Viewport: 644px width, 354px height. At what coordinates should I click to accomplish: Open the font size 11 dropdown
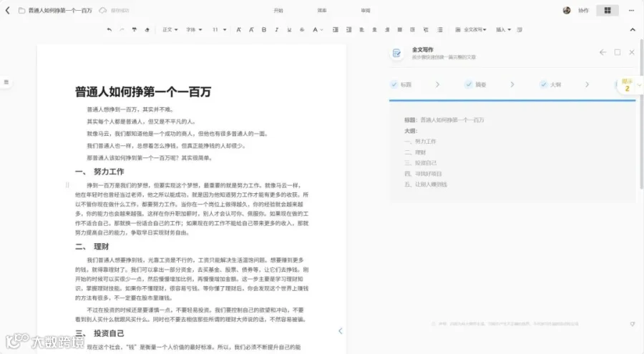point(220,29)
